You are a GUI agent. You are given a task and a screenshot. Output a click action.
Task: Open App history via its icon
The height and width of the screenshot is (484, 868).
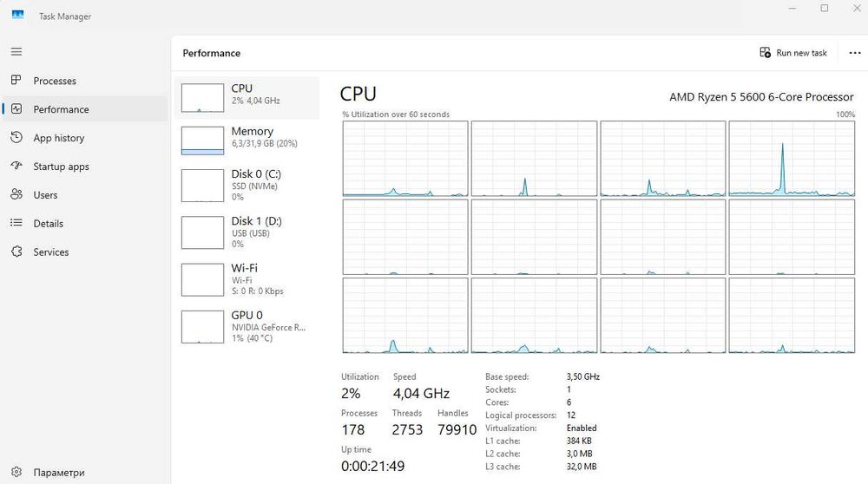(16, 138)
